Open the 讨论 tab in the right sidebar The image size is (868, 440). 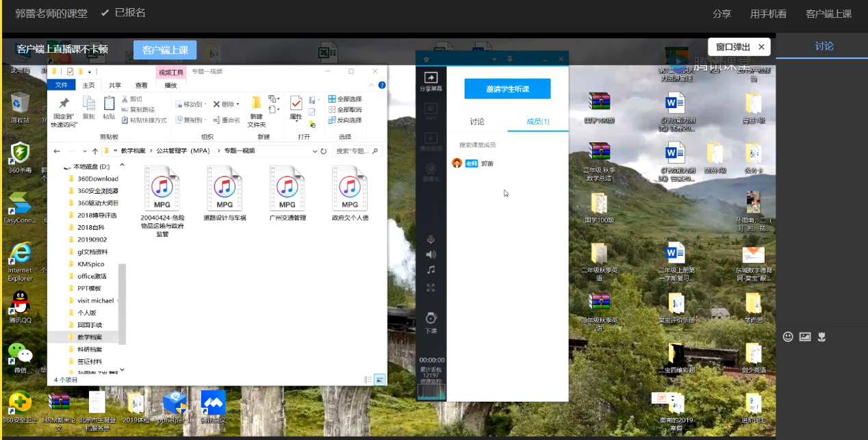click(824, 46)
